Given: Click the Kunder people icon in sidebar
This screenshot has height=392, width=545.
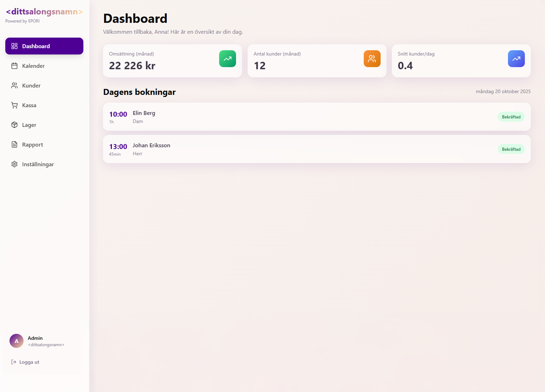Looking at the screenshot, I should pyautogui.click(x=15, y=85).
